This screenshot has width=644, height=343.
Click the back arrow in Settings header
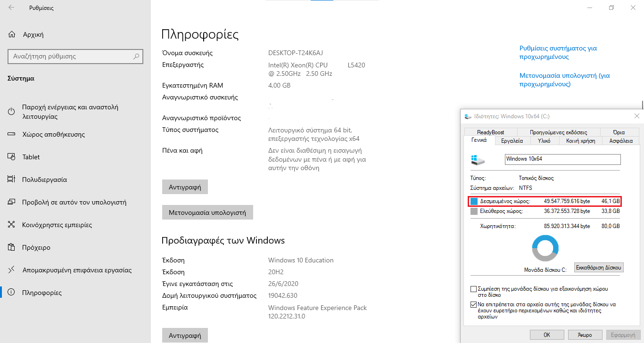coord(11,8)
